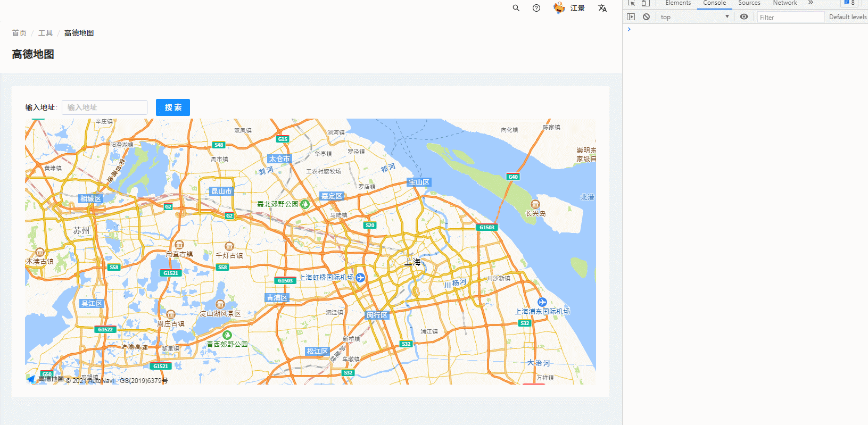Viewport: 868px width, 425px height.
Task: Switch to the Elements tab
Action: [678, 3]
